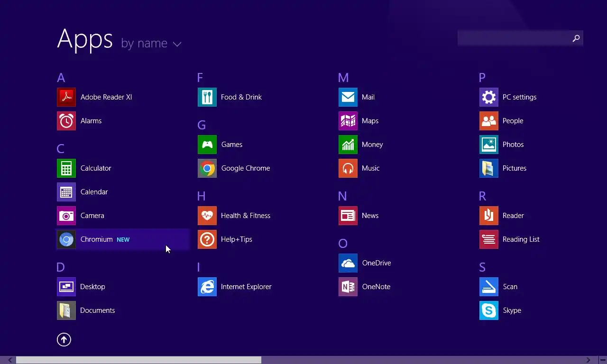Launch the Reader app icon
The image size is (607, 364).
click(x=489, y=216)
